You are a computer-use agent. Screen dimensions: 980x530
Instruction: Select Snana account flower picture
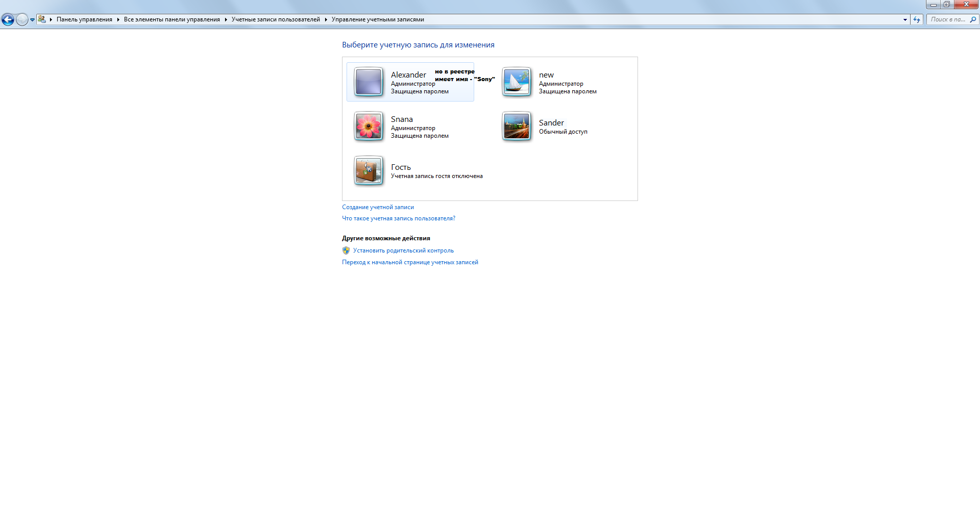point(369,126)
